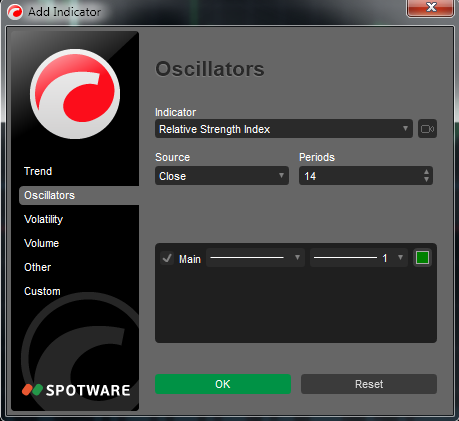Click the Reset button
This screenshot has width=459, height=421.
click(x=369, y=384)
